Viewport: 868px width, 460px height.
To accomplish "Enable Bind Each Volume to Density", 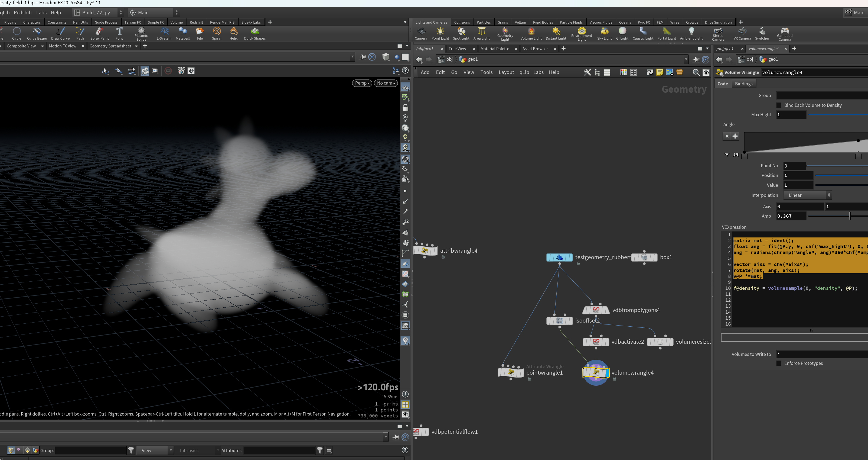I will [779, 105].
